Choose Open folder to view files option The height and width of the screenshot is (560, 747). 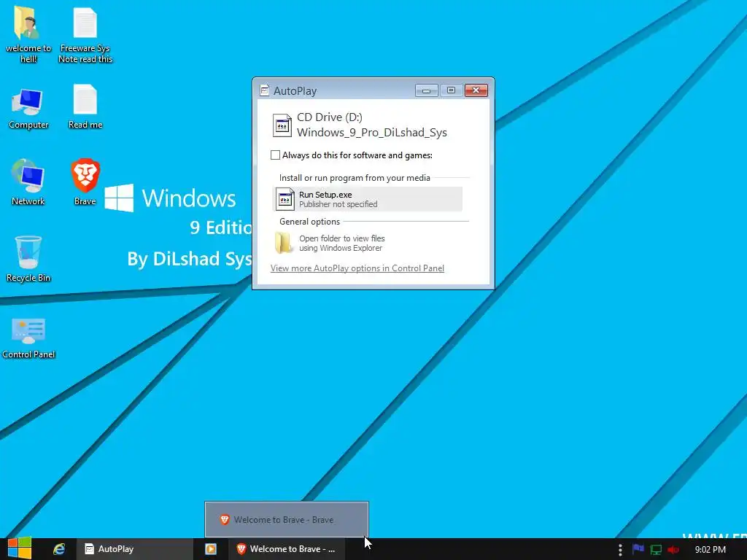tap(368, 243)
